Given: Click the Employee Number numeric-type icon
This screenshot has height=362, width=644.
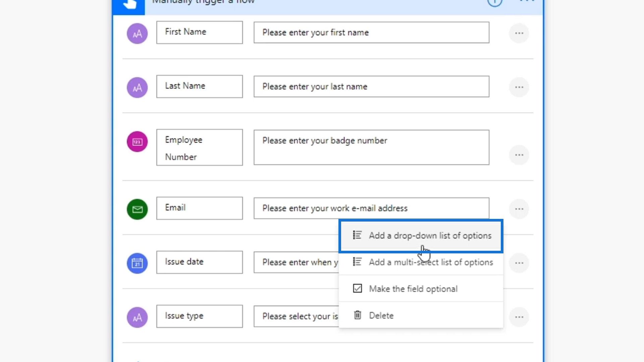Looking at the screenshot, I should pos(137,142).
